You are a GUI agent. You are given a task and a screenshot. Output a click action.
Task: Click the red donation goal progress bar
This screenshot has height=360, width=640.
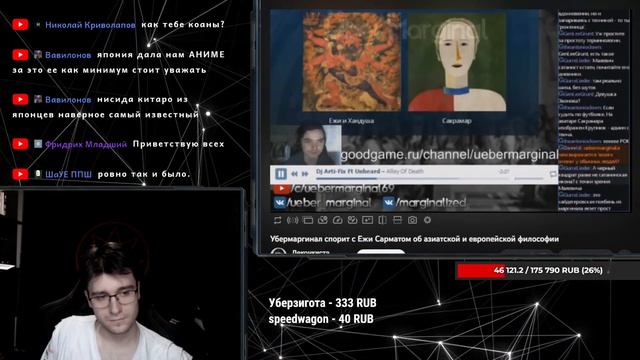(481, 271)
